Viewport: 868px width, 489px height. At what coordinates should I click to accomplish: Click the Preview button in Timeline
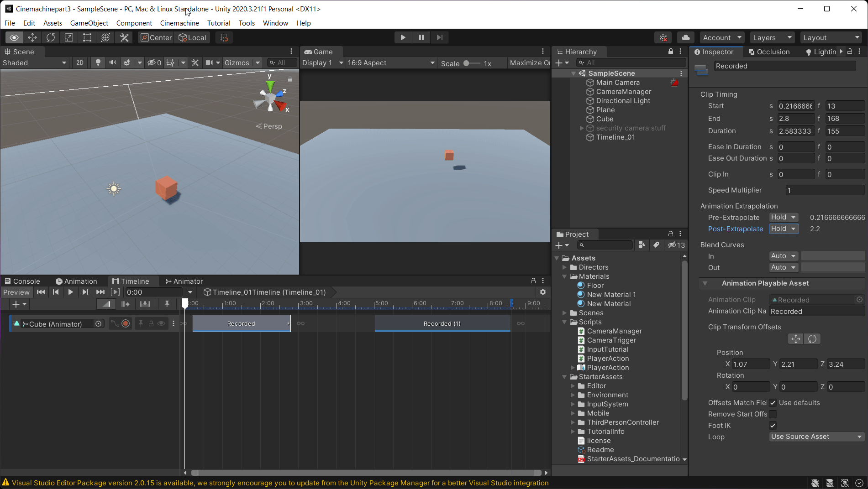tap(17, 292)
